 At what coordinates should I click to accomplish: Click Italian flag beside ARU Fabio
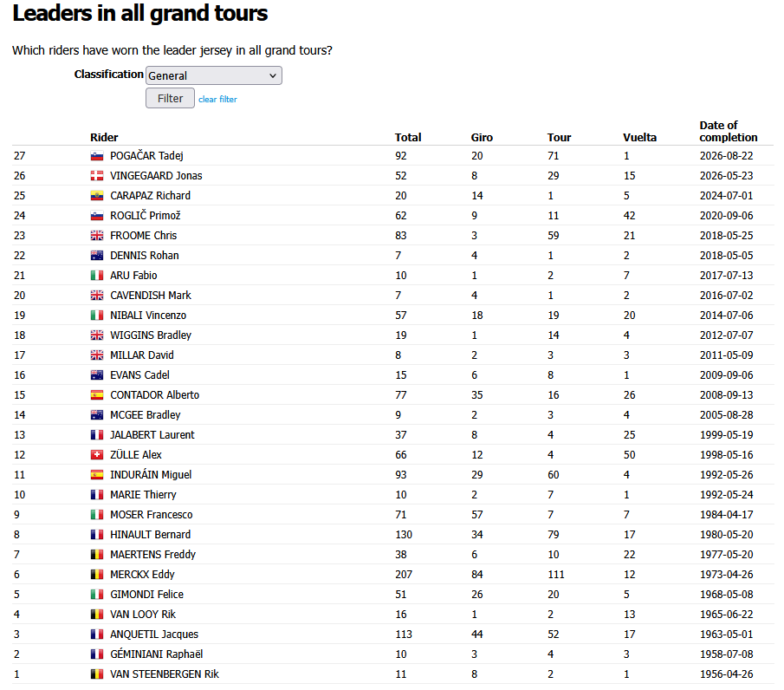pyautogui.click(x=97, y=276)
